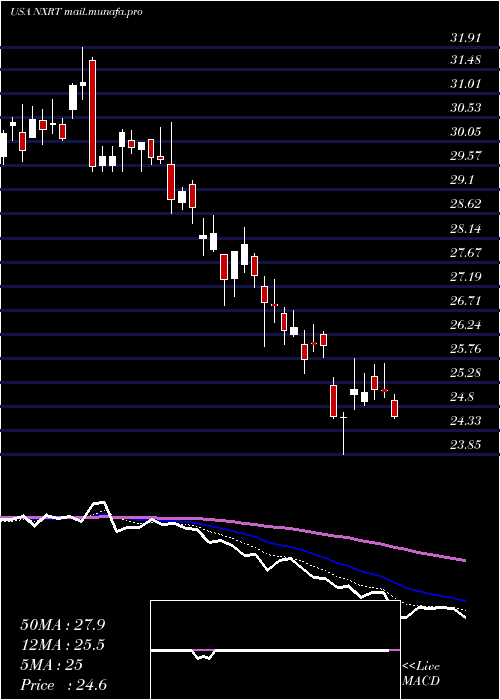
Task: Click the tall red candle near 31.48
Action: tap(92, 113)
